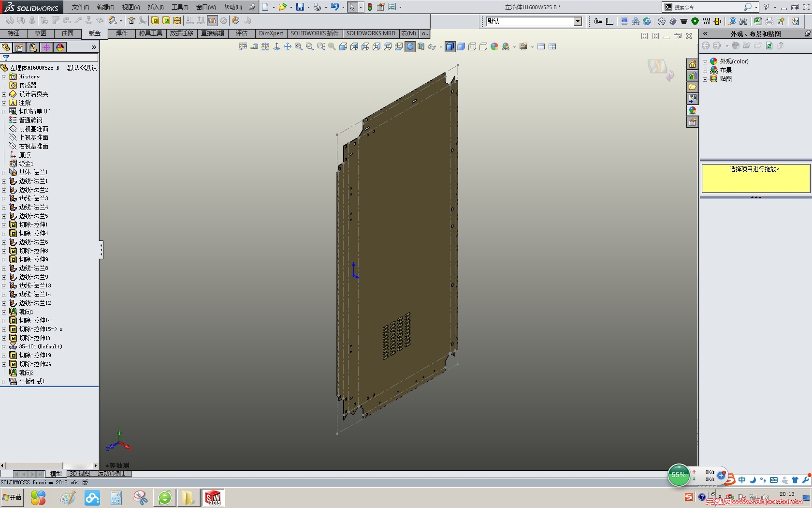This screenshot has width=812, height=508.
Task: Click the binoculars icon in the right toolbar
Action: pyautogui.click(x=743, y=21)
